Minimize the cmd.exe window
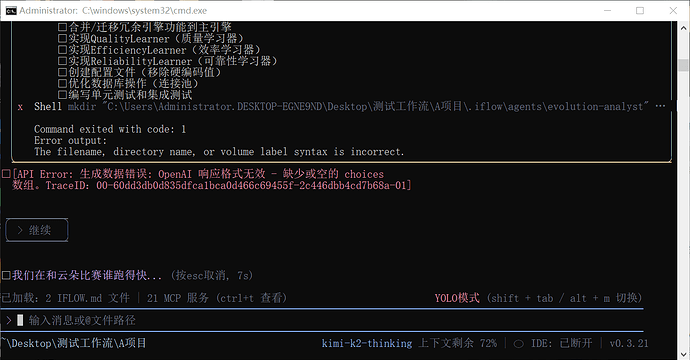The image size is (690, 360). click(607, 11)
